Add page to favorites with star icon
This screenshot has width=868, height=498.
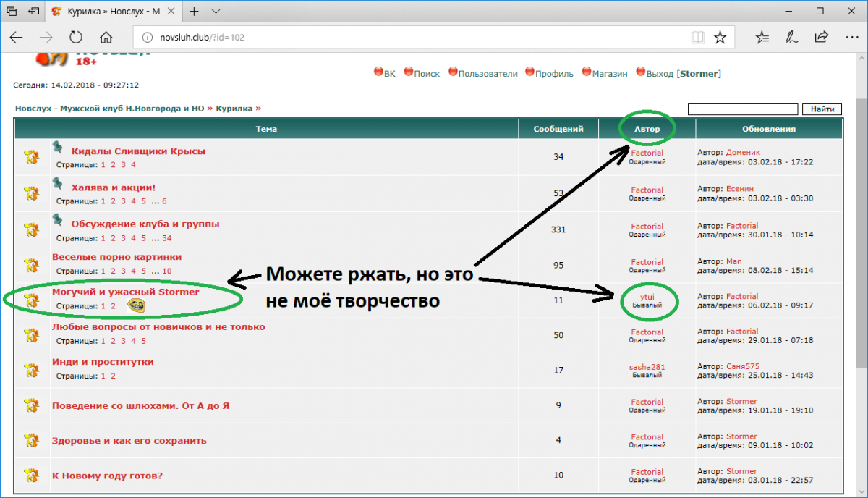tap(720, 37)
